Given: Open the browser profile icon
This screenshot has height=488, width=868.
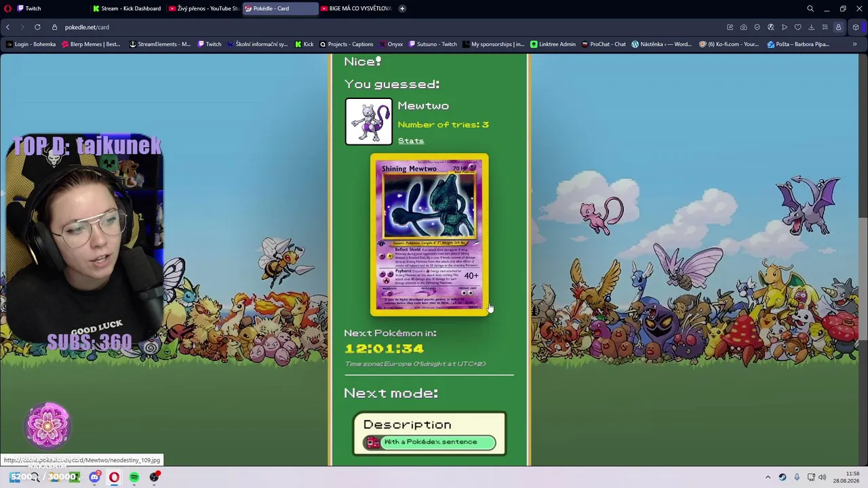Looking at the screenshot, I should 839,27.
